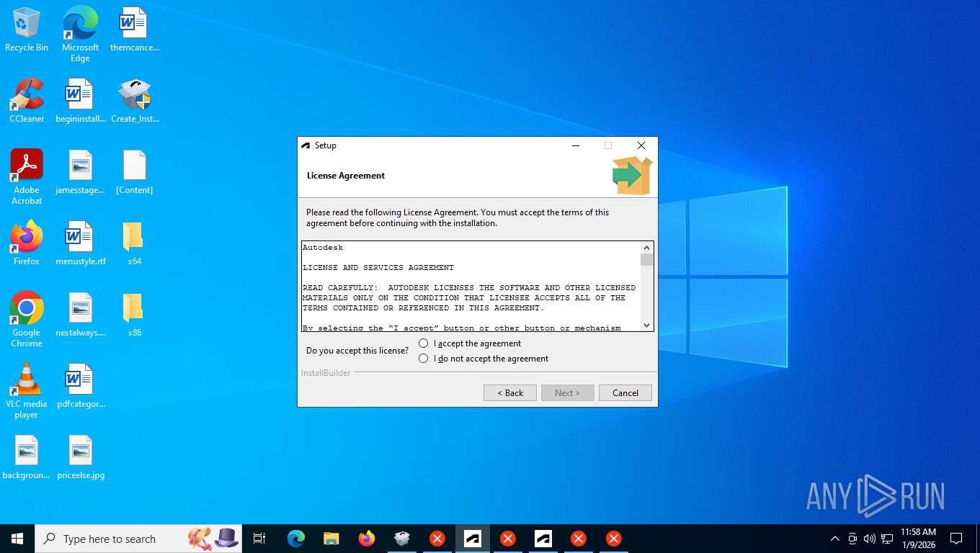This screenshot has width=980, height=553.
Task: Open the clock showing 11:58 AM
Action: 918,539
